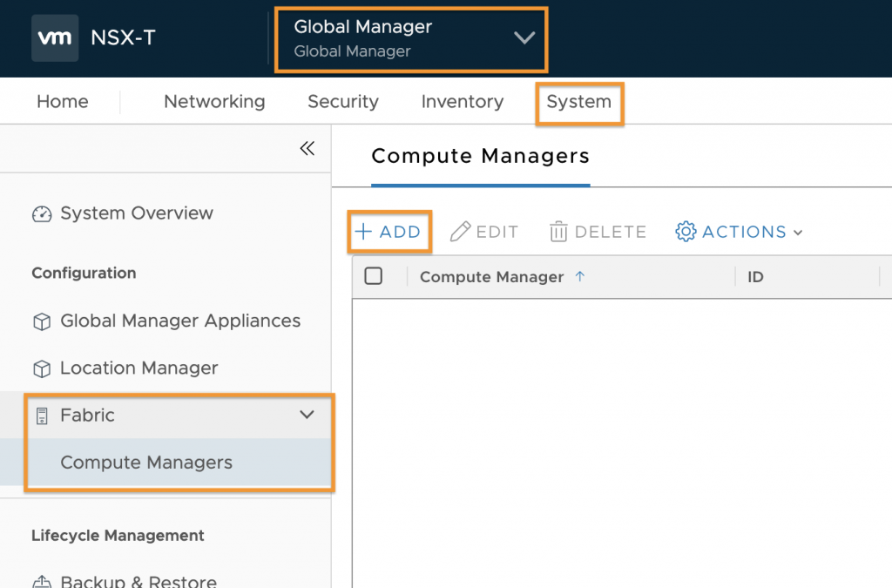Click the Configuration section heading
Screen dimensions: 892x588
[x=84, y=273]
